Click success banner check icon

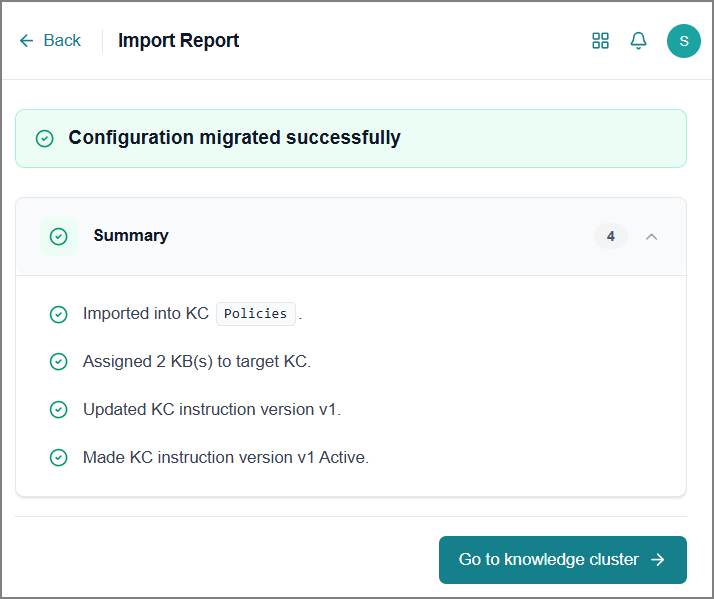tap(45, 138)
